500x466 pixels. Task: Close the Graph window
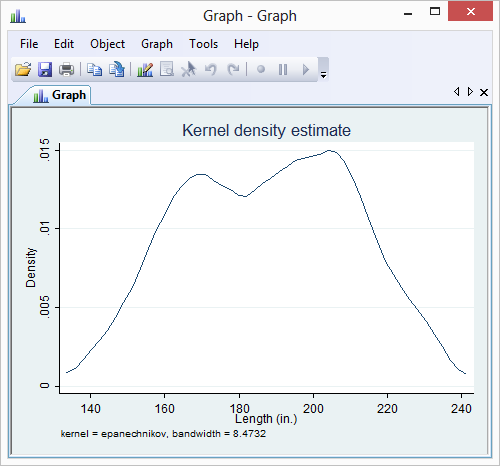point(471,12)
